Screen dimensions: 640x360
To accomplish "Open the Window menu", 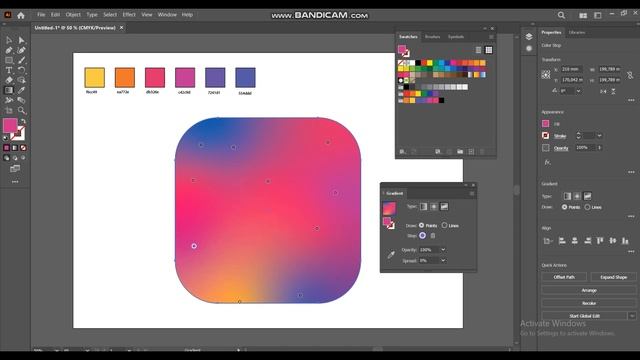I will pos(167,15).
